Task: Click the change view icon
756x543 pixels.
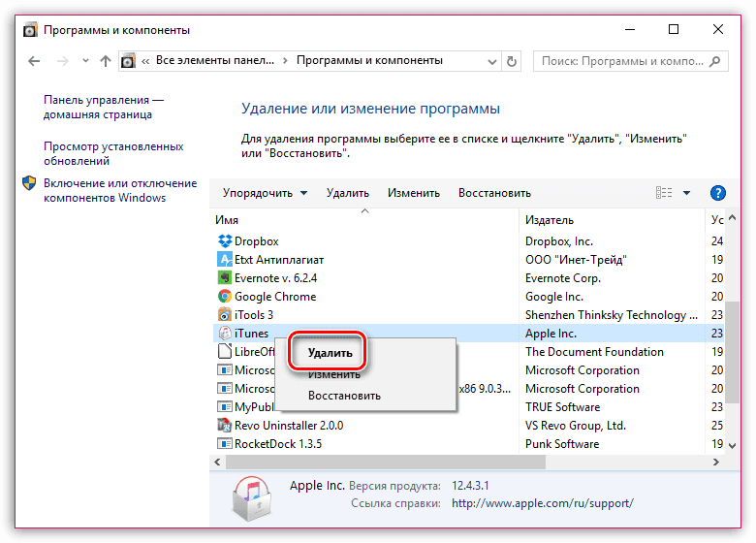Action: pos(664,193)
